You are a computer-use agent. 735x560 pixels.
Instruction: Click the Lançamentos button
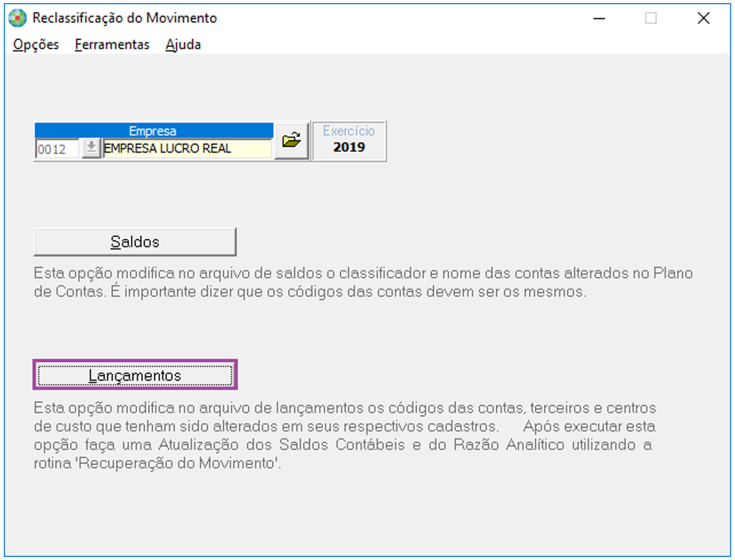click(135, 375)
